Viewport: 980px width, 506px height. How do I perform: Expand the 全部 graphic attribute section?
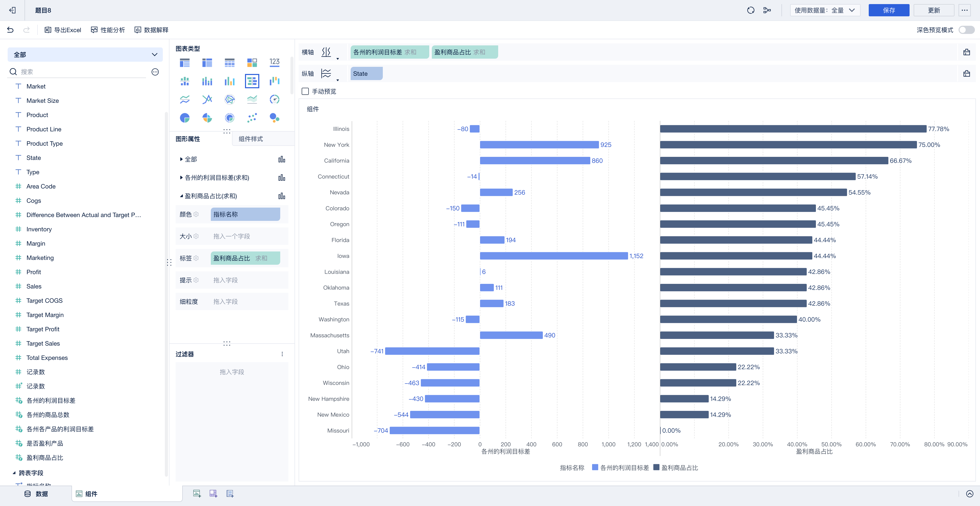point(181,159)
